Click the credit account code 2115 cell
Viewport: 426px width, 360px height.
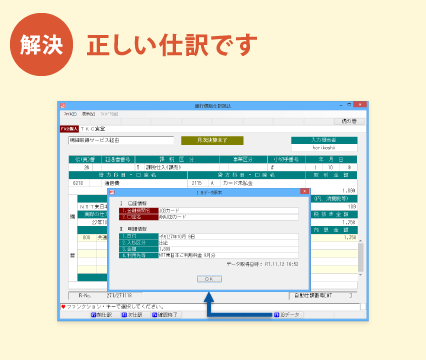(198, 183)
